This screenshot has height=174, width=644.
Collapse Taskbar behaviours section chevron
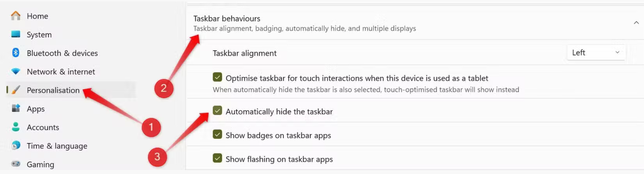pos(636,23)
